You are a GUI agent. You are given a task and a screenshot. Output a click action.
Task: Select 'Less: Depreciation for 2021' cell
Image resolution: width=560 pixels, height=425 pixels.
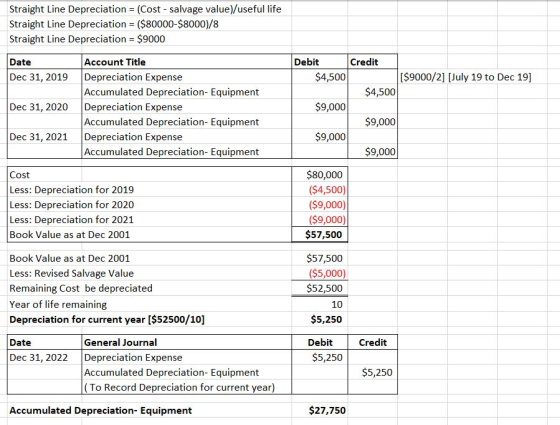click(71, 220)
